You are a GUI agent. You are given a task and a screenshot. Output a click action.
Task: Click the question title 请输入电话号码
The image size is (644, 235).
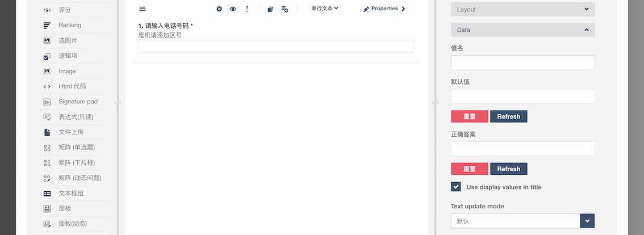pyautogui.click(x=167, y=26)
